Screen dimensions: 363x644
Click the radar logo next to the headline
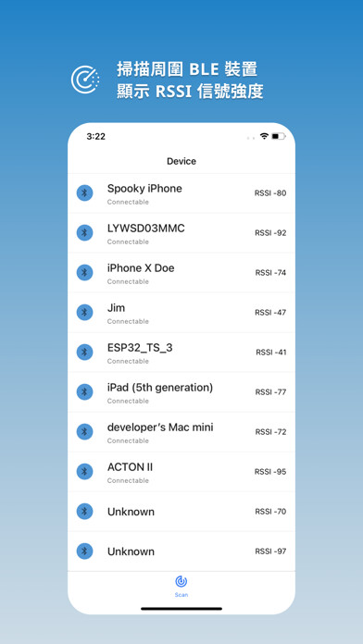point(85,80)
